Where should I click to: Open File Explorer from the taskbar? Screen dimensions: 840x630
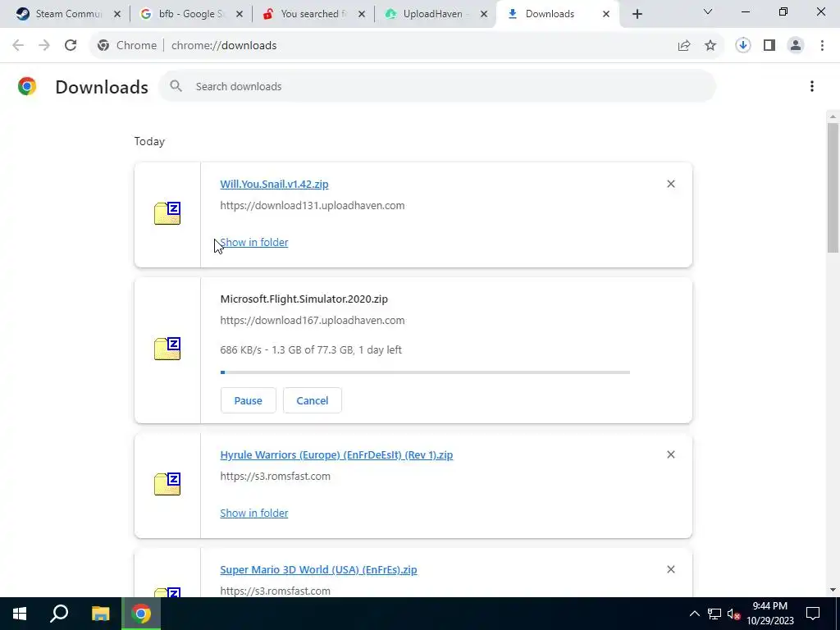point(100,614)
